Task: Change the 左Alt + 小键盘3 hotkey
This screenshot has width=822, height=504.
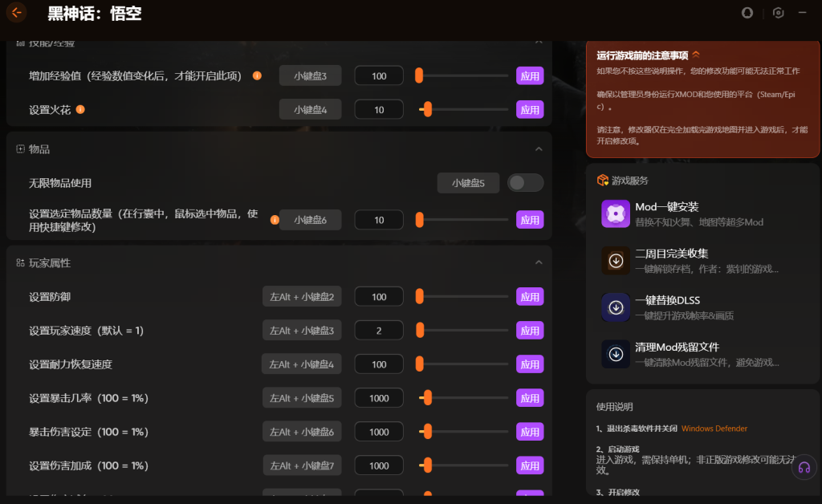Action: pos(302,331)
